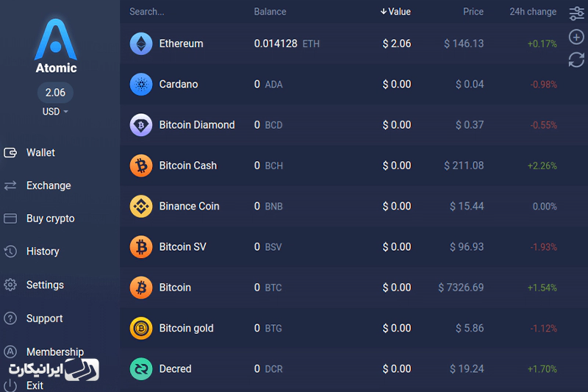Click the add asset plus icon
Screen dimensions: 588x392
click(x=576, y=37)
